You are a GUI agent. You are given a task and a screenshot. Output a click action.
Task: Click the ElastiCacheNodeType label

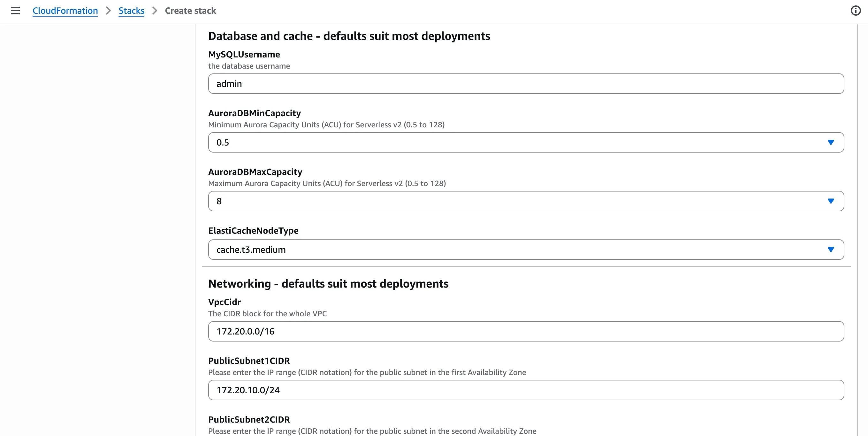coord(253,230)
